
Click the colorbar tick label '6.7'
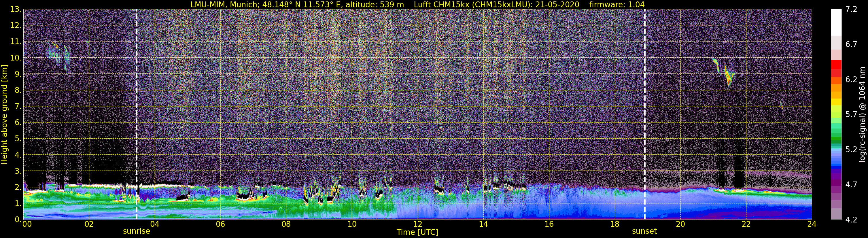click(x=851, y=44)
